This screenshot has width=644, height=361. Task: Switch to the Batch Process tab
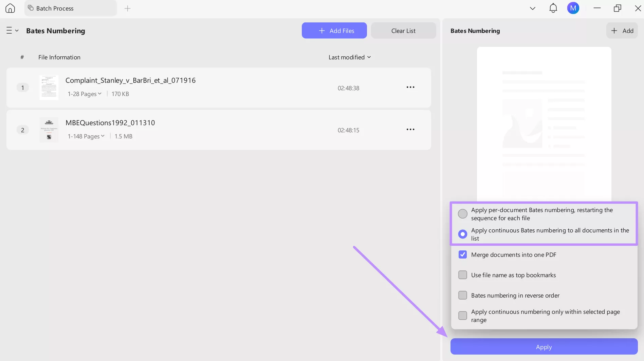[x=55, y=8]
